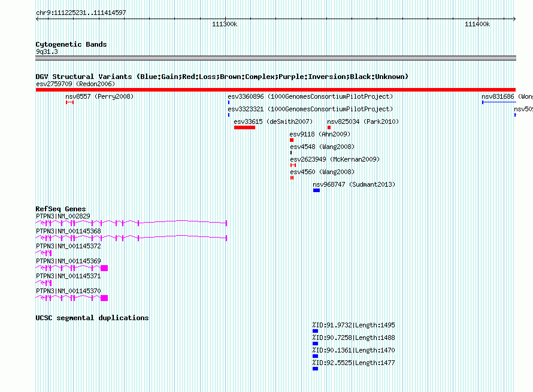Click the nsv825034 (Park2010) label
The image size is (533, 392).
pyautogui.click(x=363, y=121)
